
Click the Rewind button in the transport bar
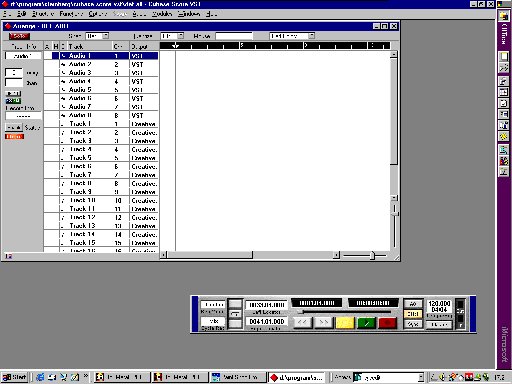click(302, 322)
